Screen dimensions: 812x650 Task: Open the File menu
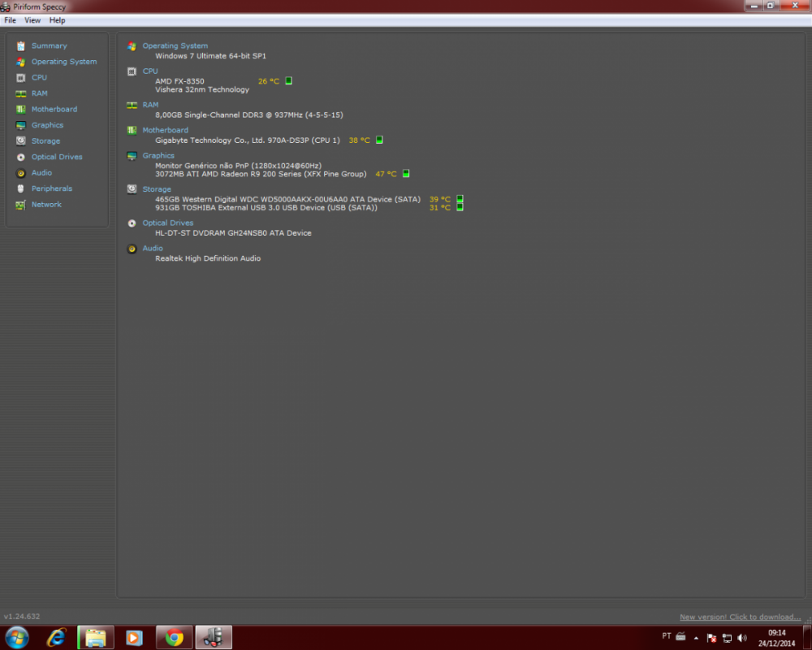[x=11, y=20]
